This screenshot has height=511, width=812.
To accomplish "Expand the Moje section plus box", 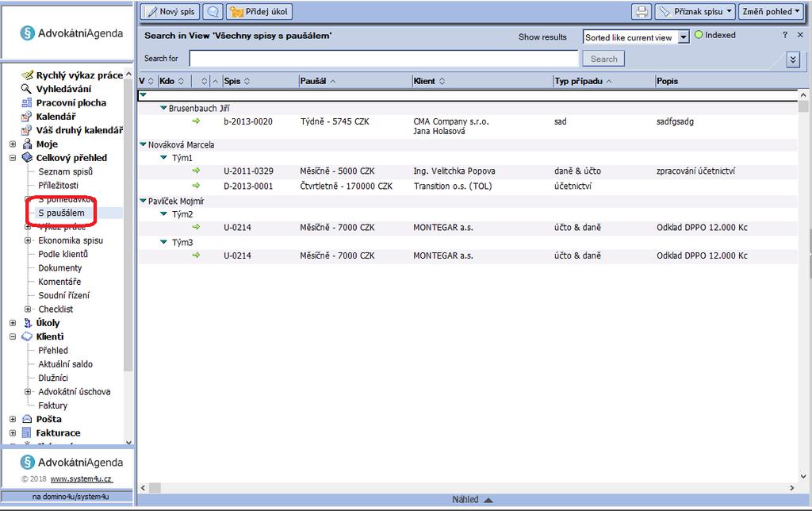I will coord(13,144).
